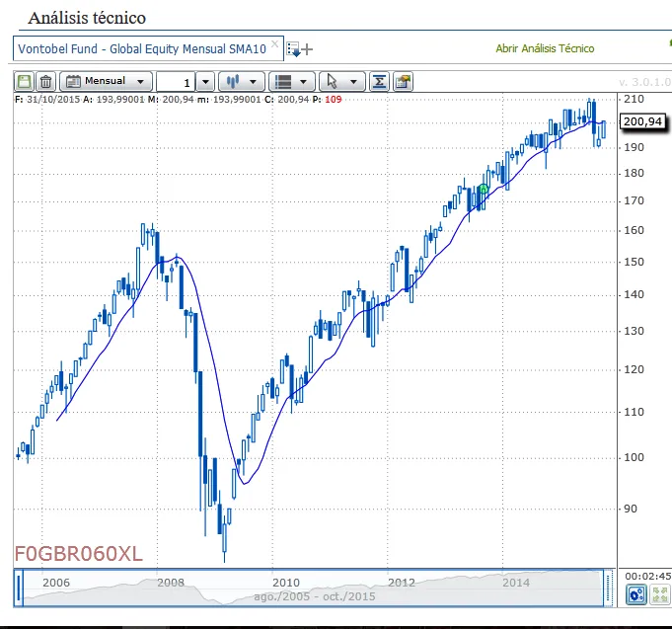This screenshot has height=629, width=672.
Task: Expand the cursor pointer tool dropdown
Action: (342, 81)
